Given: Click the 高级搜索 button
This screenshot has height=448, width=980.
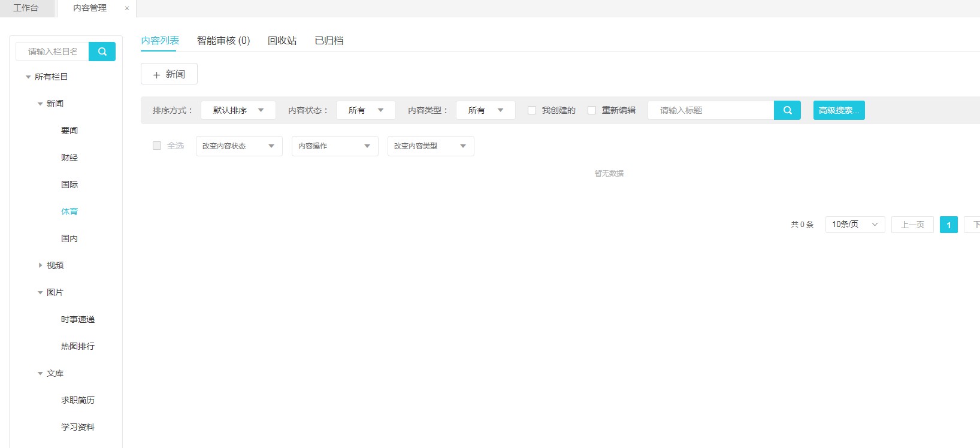Looking at the screenshot, I should point(839,110).
